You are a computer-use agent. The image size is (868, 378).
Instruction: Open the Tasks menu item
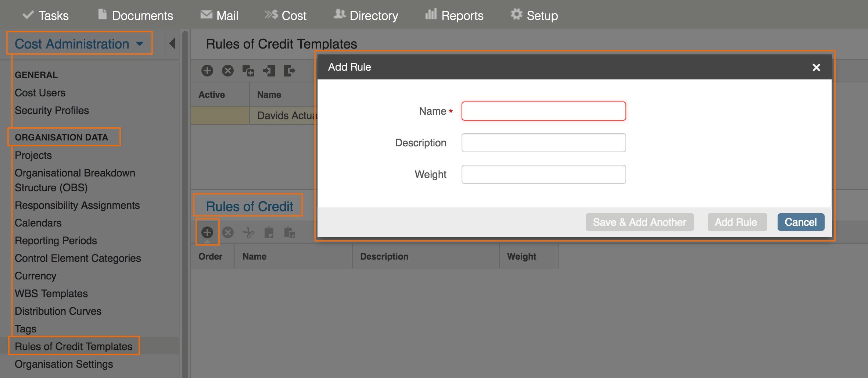tap(46, 15)
